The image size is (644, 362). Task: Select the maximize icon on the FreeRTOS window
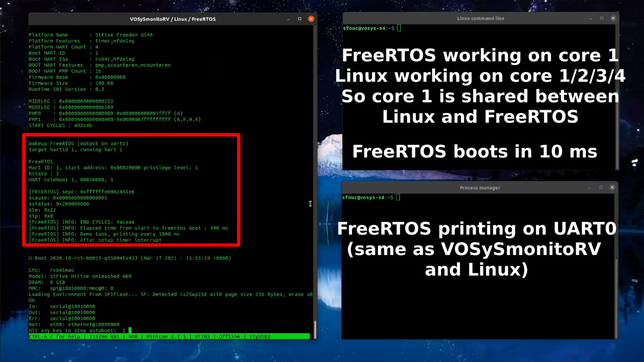click(299, 19)
